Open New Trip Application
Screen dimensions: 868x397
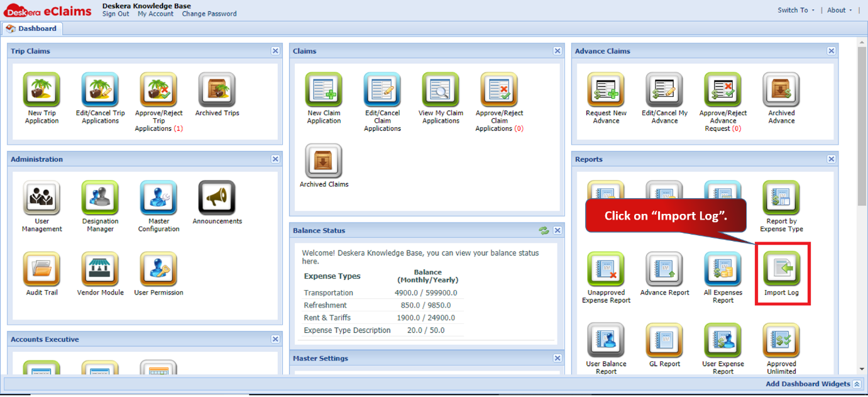point(41,90)
